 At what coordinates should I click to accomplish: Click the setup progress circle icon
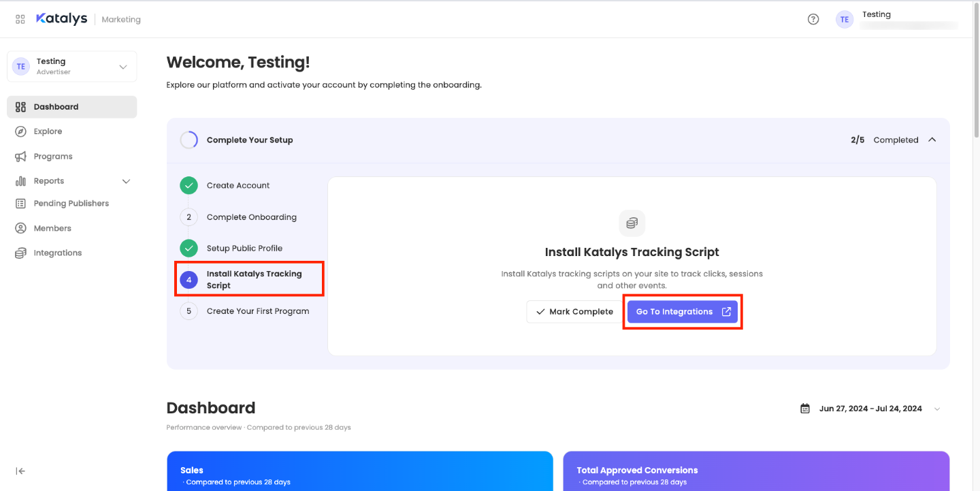coord(189,140)
